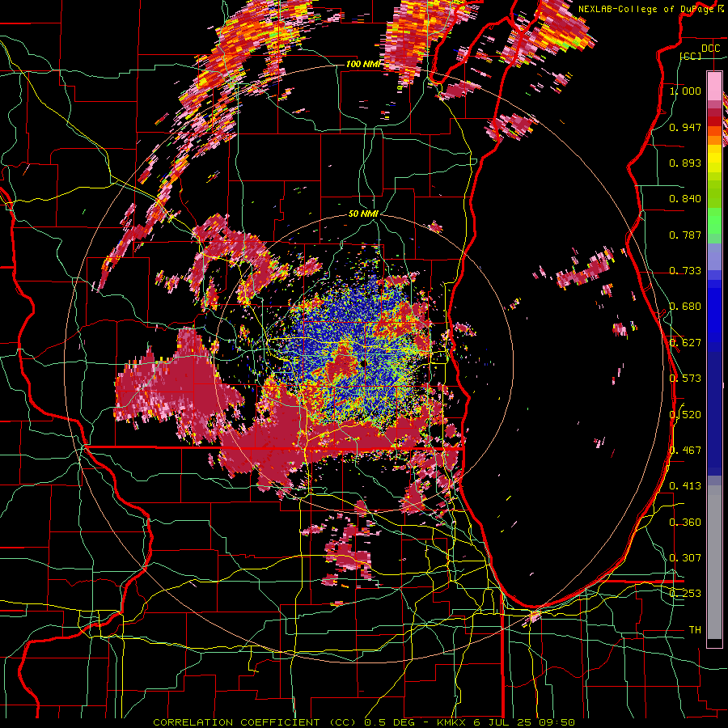This screenshot has width=728, height=728.
Task: Click the 0.253 legend value
Action: 685,594
